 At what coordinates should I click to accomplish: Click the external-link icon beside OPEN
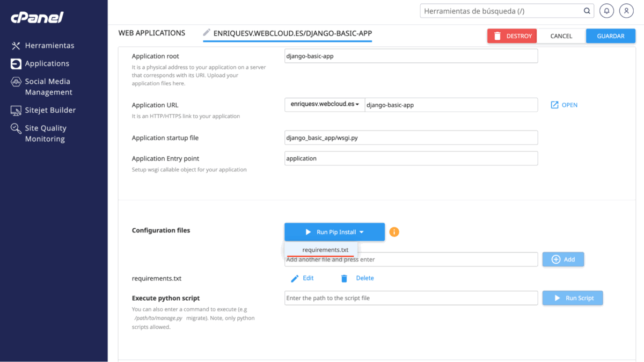click(554, 105)
